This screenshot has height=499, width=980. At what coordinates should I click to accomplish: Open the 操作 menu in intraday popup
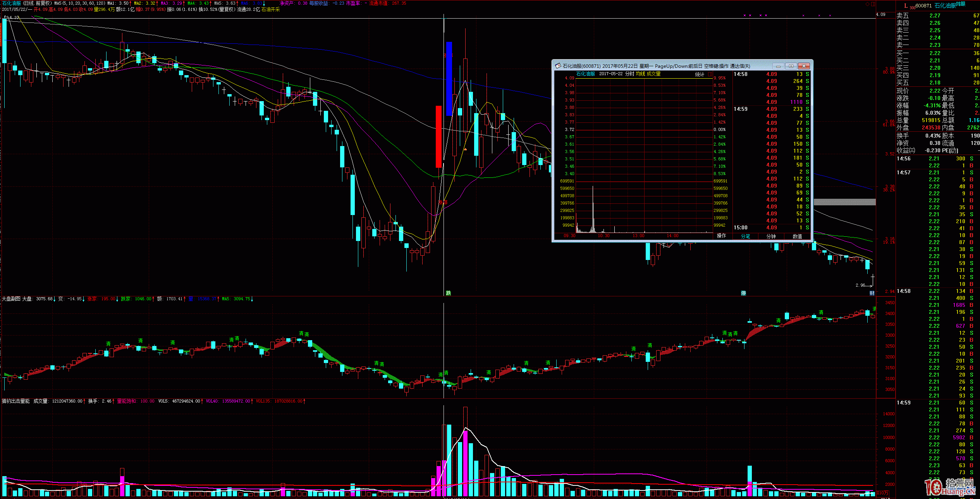(721, 236)
